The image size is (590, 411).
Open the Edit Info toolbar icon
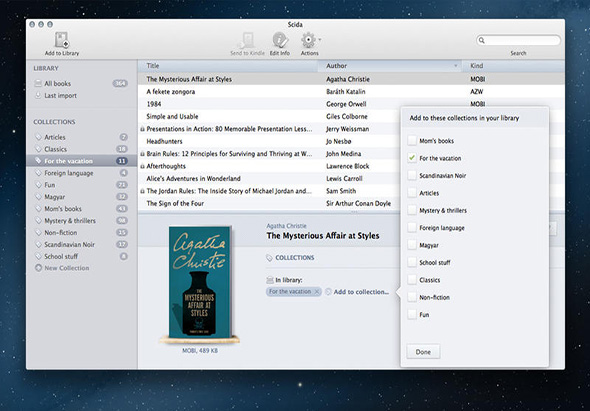click(x=280, y=40)
